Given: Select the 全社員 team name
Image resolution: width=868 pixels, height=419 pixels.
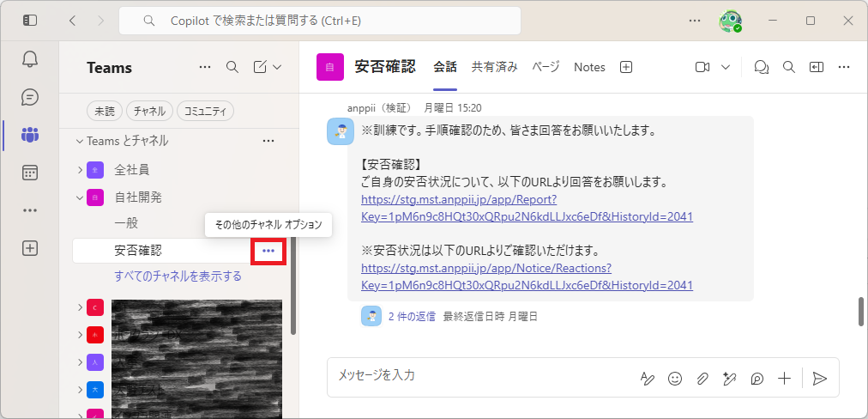Looking at the screenshot, I should click(x=132, y=169).
